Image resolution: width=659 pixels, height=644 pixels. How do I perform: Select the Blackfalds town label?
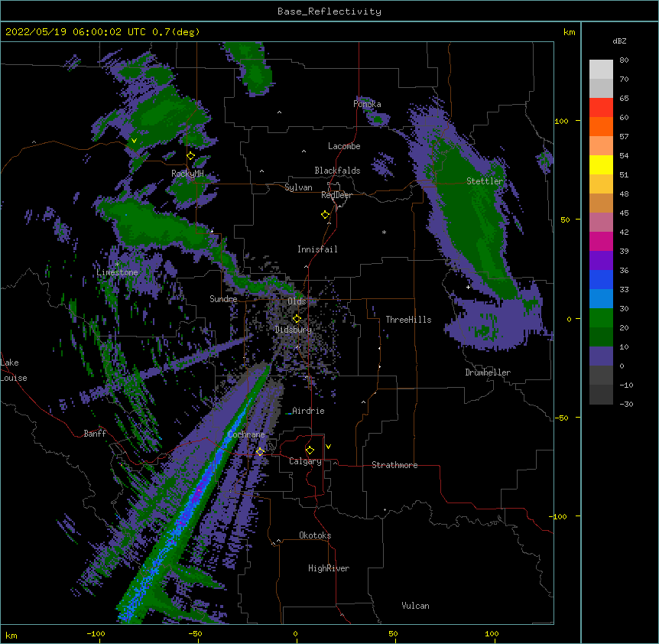pos(337,171)
